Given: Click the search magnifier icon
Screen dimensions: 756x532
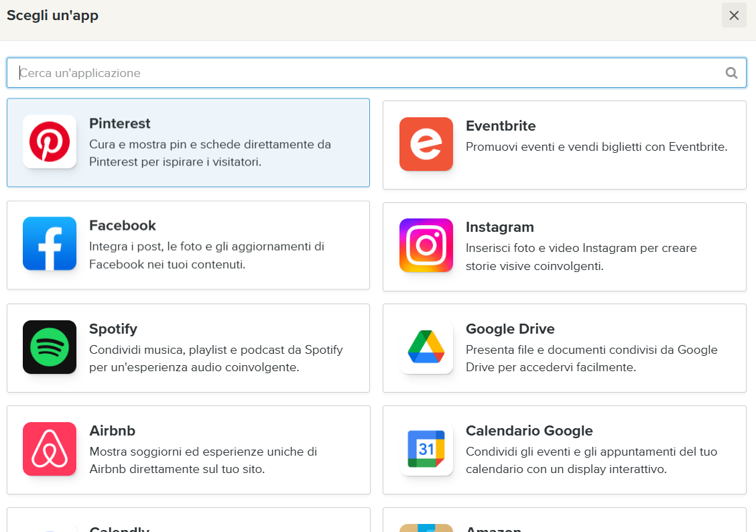Looking at the screenshot, I should (731, 73).
